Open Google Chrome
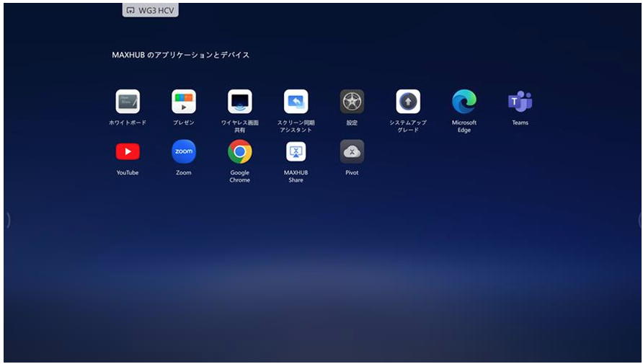This screenshot has width=643, height=364. click(x=240, y=151)
